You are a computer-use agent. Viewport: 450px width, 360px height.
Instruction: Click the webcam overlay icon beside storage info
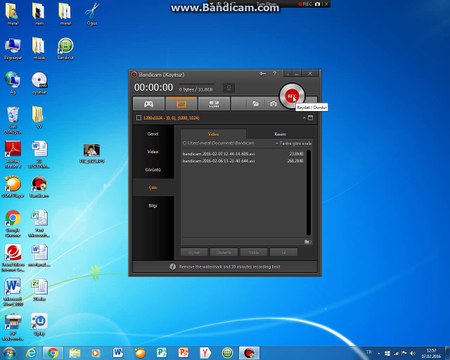click(x=229, y=88)
